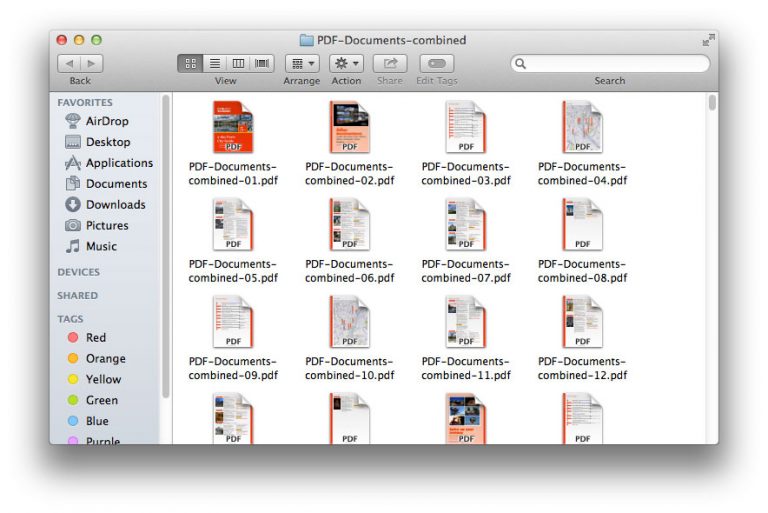Open Documents in the sidebar

117,184
